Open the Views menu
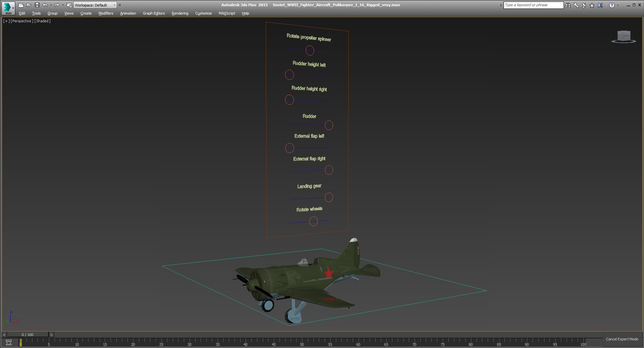This screenshot has height=348, width=644. click(69, 13)
